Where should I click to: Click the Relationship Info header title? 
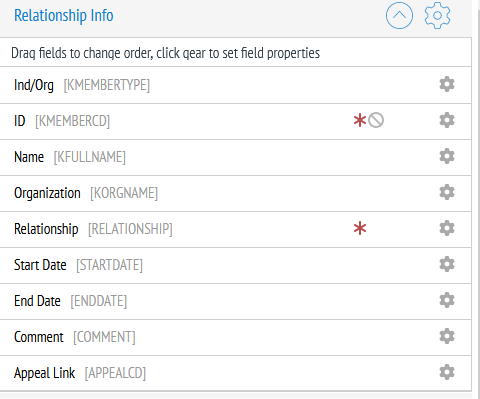coord(64,16)
